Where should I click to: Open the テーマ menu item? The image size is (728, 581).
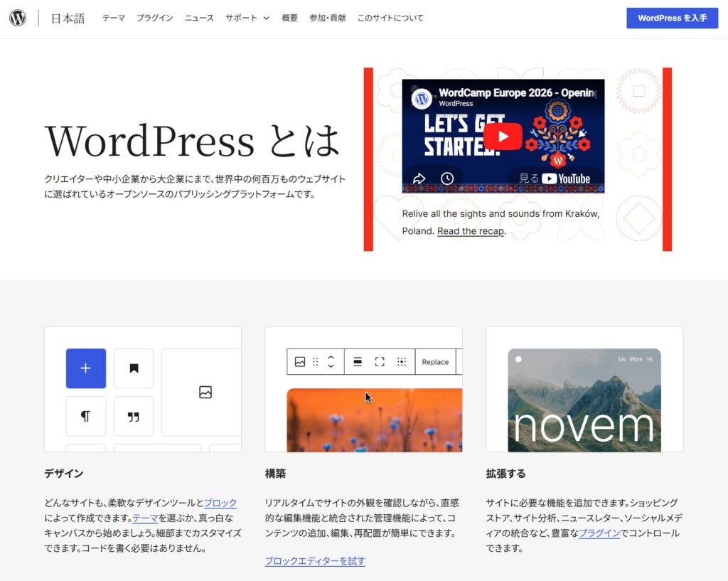[114, 18]
